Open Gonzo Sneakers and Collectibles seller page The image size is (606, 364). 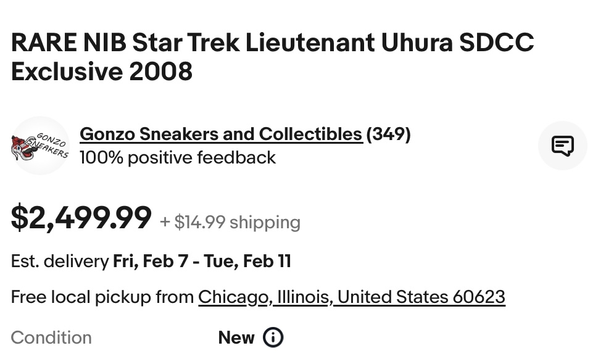[x=220, y=134]
